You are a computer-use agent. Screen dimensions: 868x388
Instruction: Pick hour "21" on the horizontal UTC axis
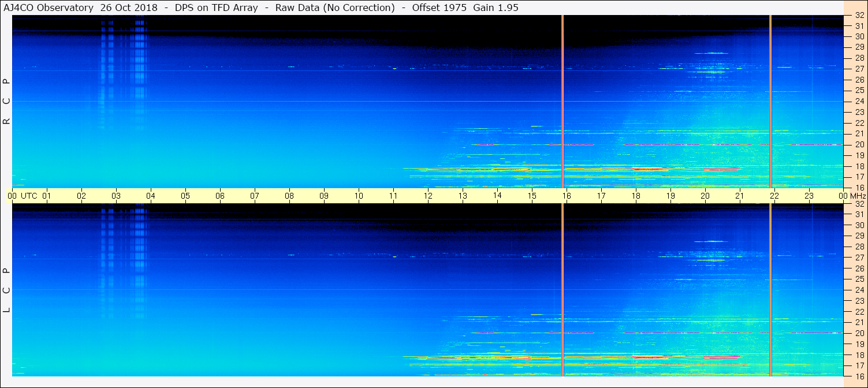point(740,196)
